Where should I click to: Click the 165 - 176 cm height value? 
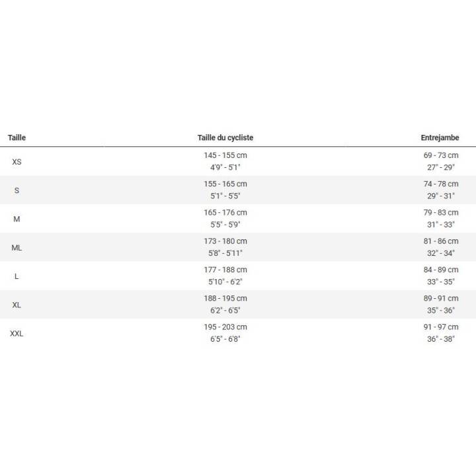225,212
